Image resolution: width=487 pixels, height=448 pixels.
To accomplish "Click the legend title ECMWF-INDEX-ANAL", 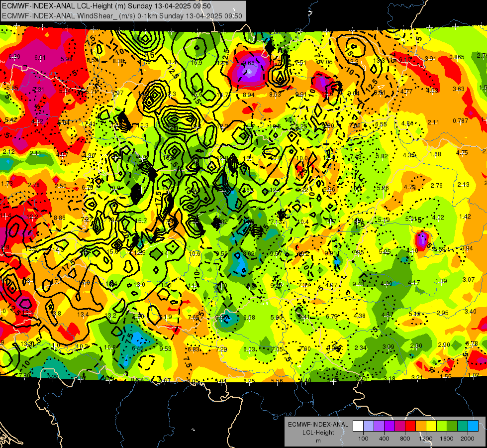I will pyautogui.click(x=318, y=425).
